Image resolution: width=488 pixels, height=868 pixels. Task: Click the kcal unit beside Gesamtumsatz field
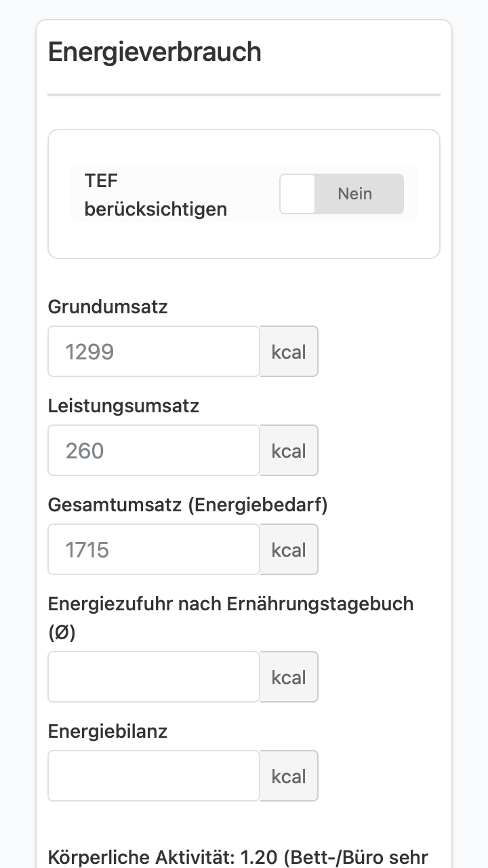tap(289, 549)
